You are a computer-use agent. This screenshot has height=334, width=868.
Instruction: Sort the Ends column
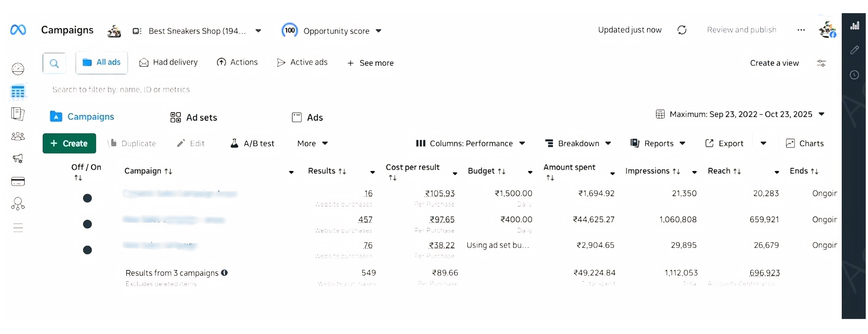click(x=814, y=171)
